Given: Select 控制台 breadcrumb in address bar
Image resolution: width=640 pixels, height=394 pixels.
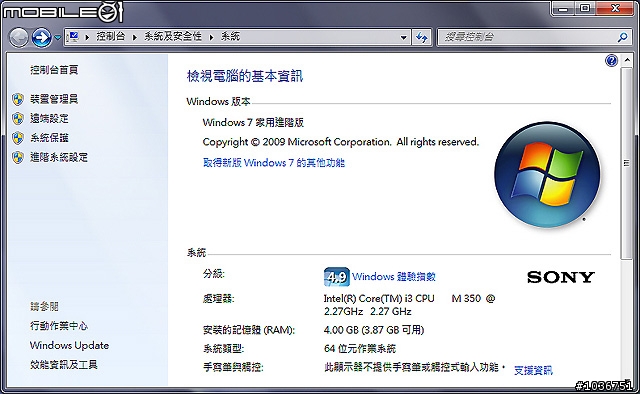Looking at the screenshot, I should tap(111, 37).
